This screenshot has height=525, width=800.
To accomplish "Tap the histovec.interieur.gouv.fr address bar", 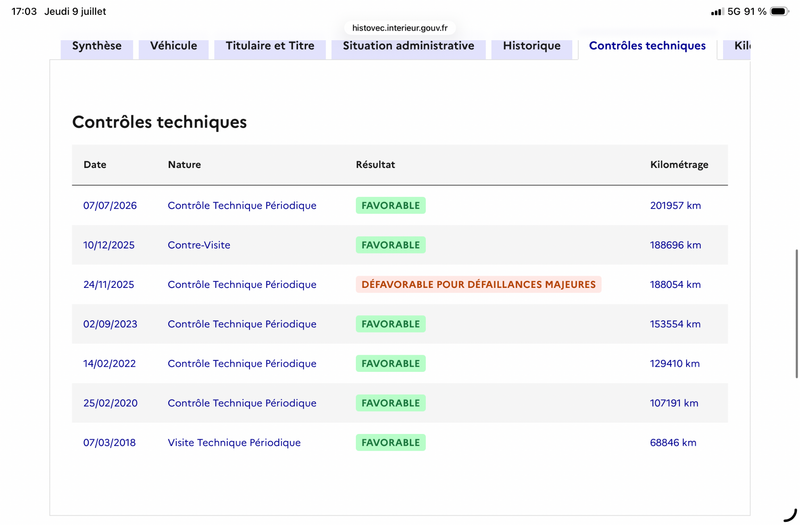I will [x=399, y=28].
